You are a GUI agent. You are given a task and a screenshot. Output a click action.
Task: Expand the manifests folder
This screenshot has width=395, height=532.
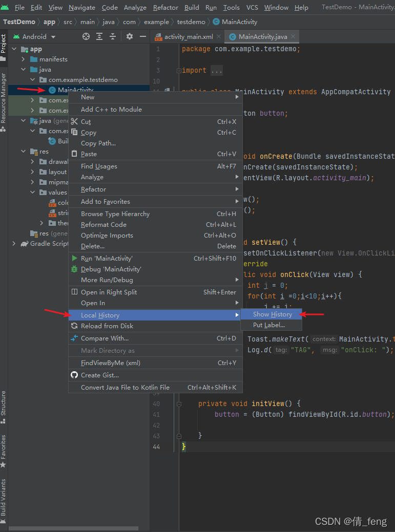pos(24,59)
